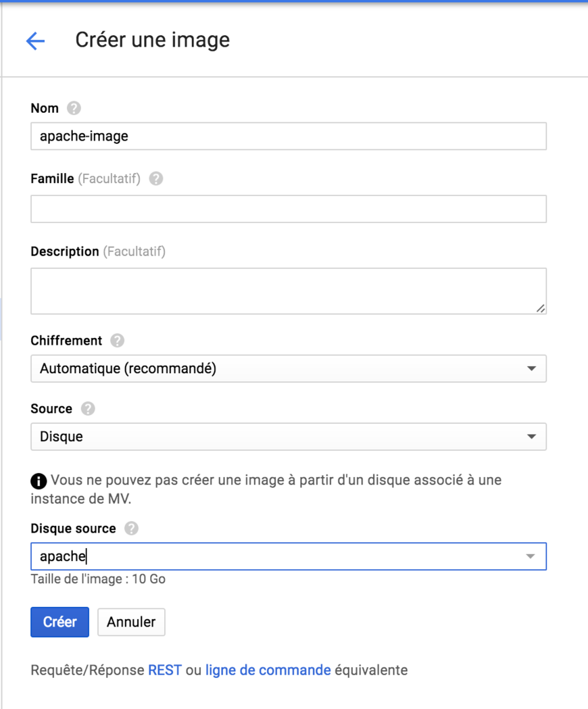588x709 pixels.
Task: Open the help icon next to Chiffrement
Action: point(117,341)
